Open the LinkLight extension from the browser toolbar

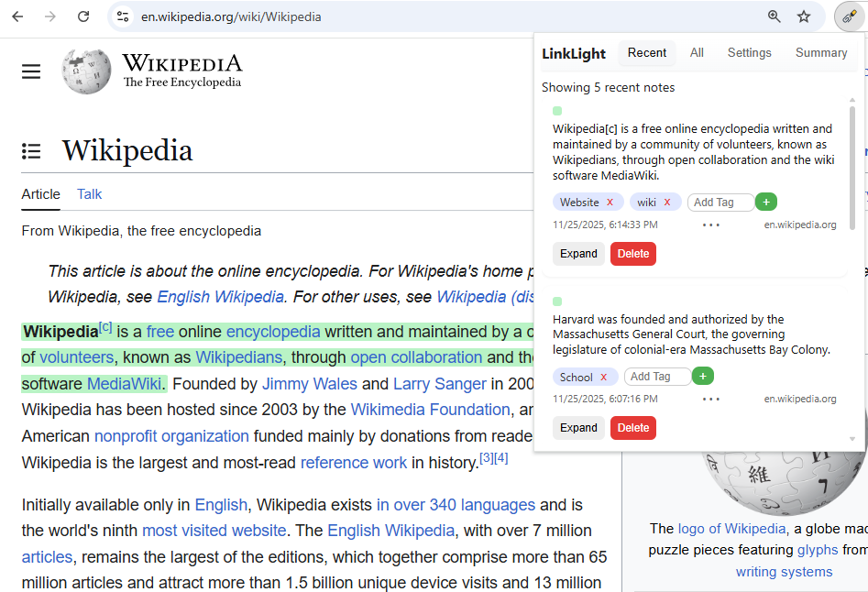(849, 16)
